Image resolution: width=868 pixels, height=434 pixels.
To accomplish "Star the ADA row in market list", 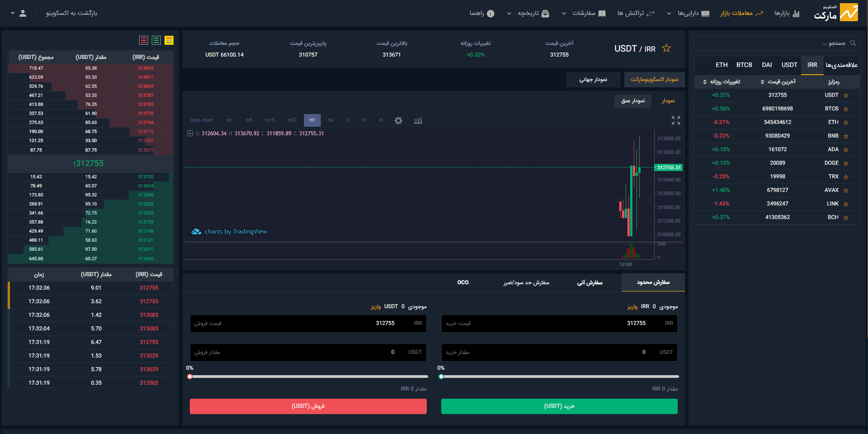I will coord(846,150).
